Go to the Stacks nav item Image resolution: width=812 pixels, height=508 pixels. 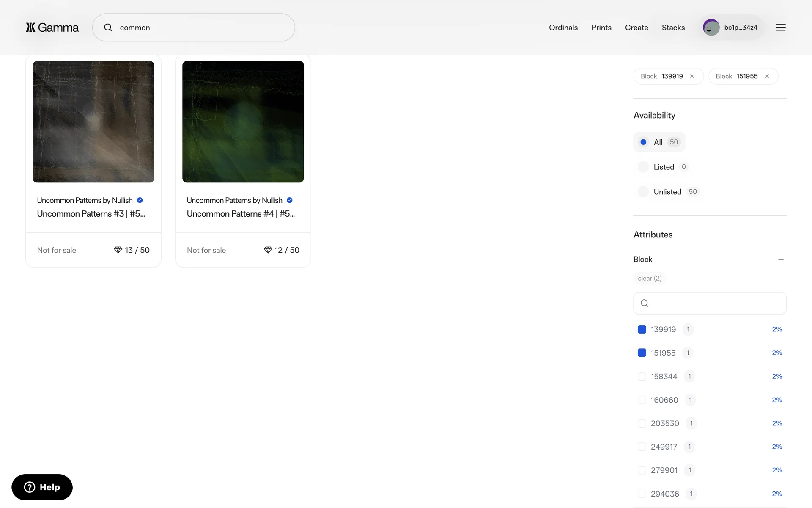click(673, 28)
